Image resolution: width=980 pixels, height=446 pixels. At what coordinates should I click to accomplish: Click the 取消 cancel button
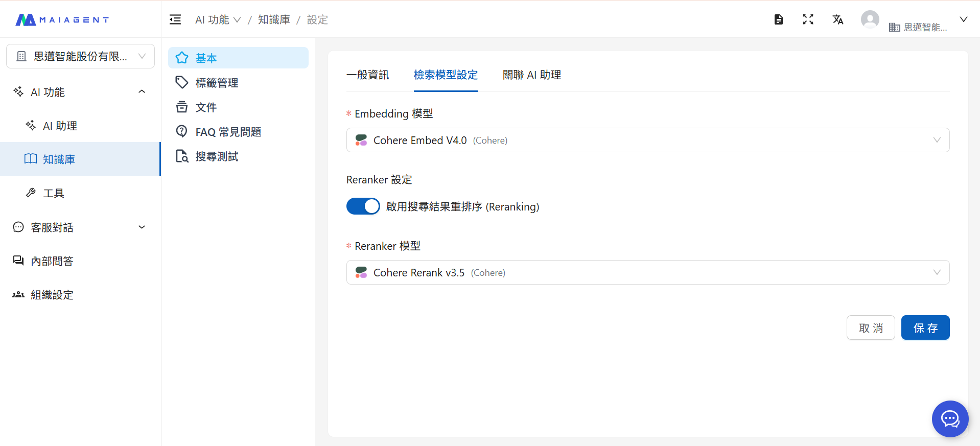click(870, 327)
